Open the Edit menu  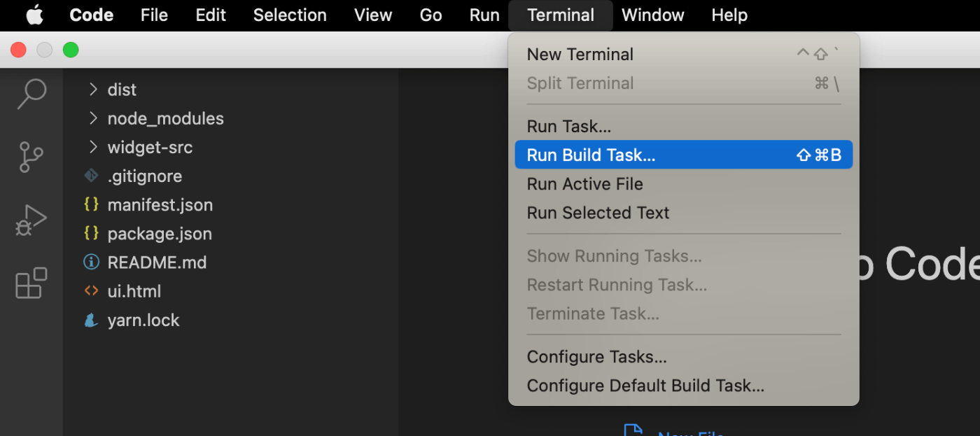click(211, 15)
